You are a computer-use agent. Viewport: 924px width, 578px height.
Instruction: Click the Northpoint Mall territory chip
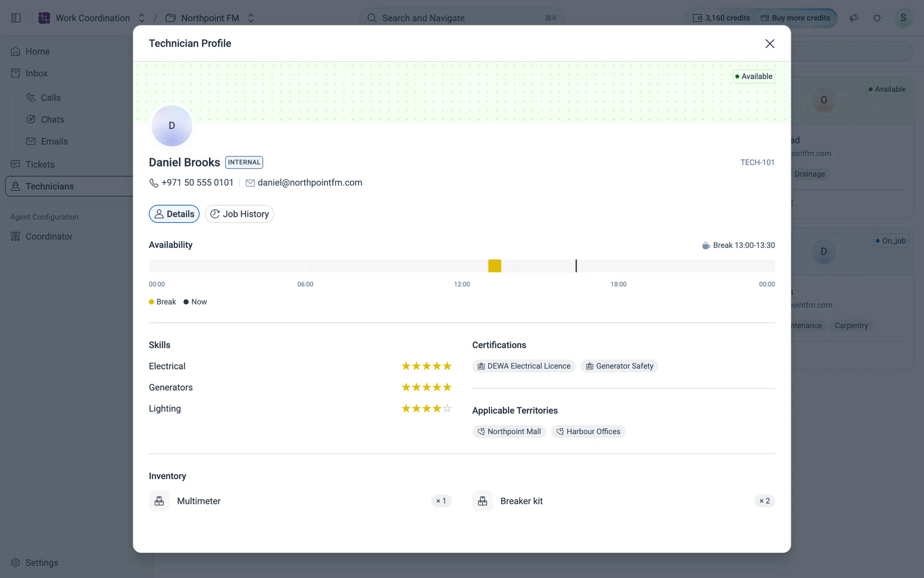point(509,431)
